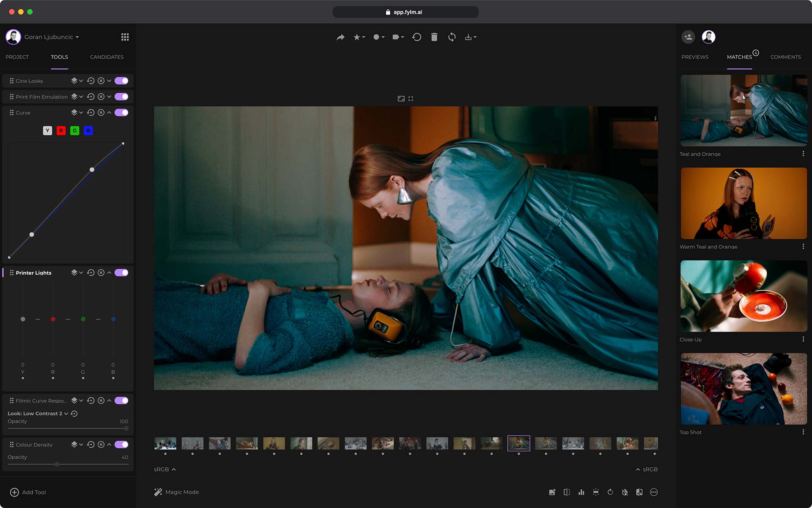Image resolution: width=812 pixels, height=508 pixels.
Task: Select the red R curve channel
Action: click(61, 131)
